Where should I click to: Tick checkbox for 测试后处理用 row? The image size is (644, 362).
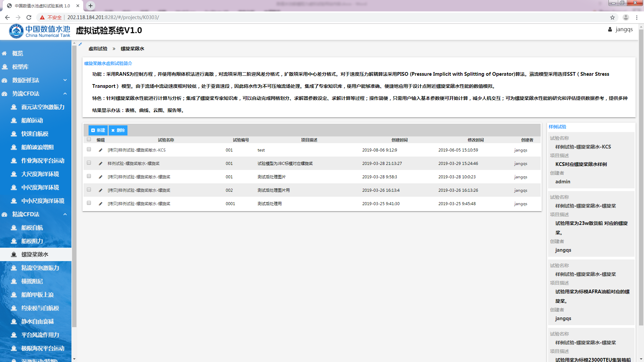tap(89, 203)
